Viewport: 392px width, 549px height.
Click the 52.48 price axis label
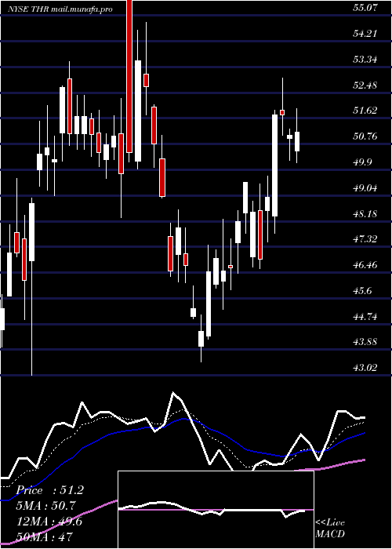point(365,85)
